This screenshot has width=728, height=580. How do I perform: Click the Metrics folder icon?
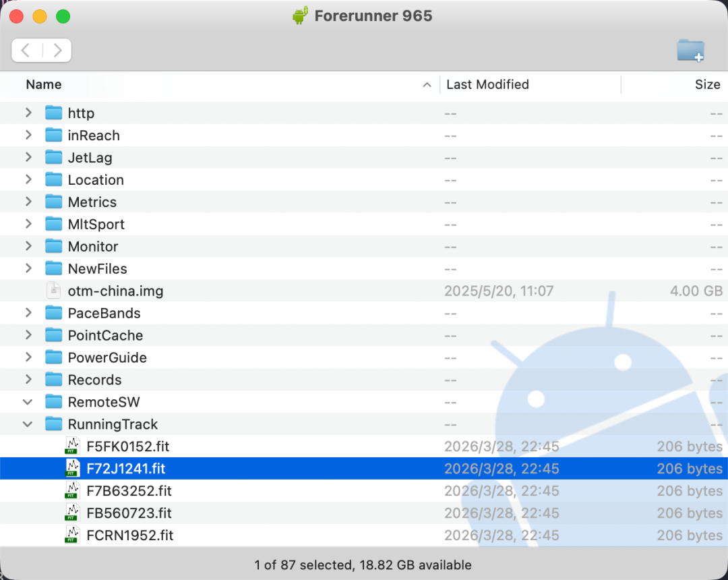click(x=53, y=202)
